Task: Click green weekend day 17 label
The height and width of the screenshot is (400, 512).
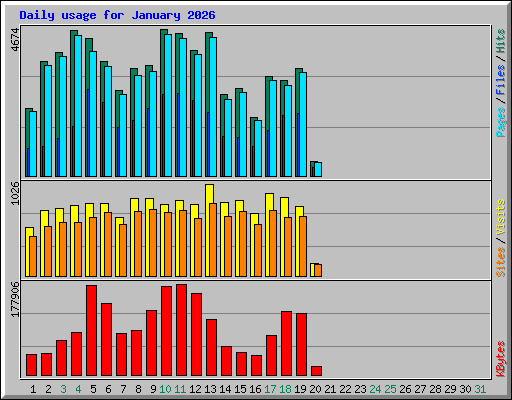Action: click(x=270, y=389)
